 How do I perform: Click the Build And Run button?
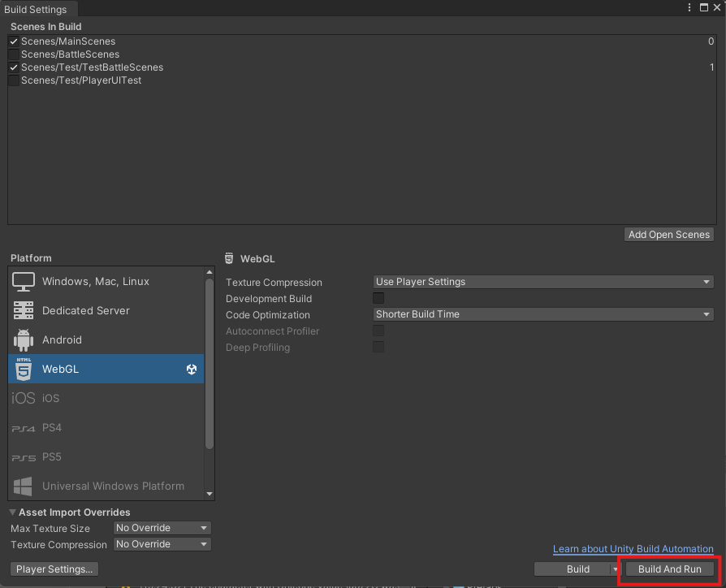click(669, 569)
